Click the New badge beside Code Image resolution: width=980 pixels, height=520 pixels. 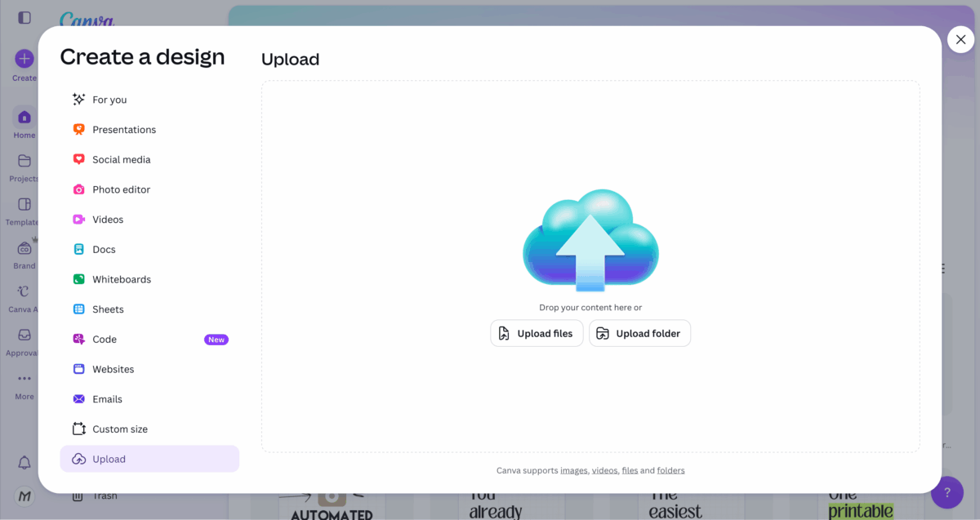[x=216, y=340]
